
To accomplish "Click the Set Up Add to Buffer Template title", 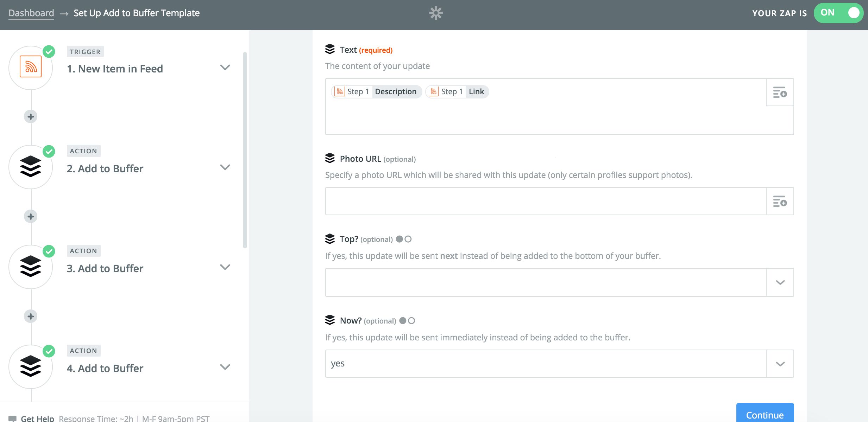I will (137, 13).
